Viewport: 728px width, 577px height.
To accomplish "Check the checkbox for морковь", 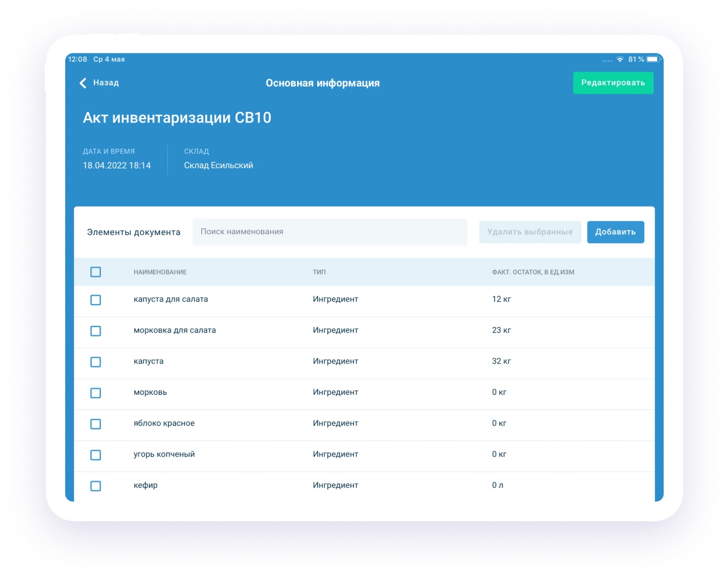I will click(x=95, y=393).
